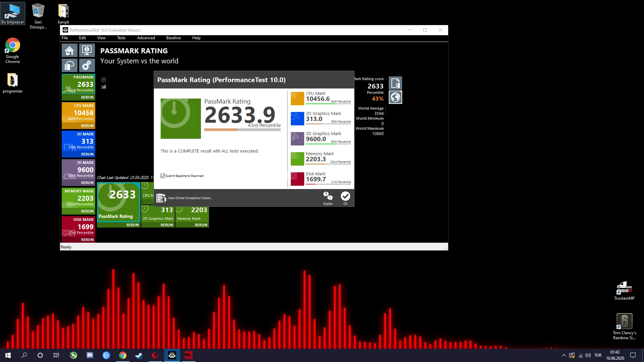Click RERUN under the Disk Mark tile
644x362 pixels.
tap(87, 240)
